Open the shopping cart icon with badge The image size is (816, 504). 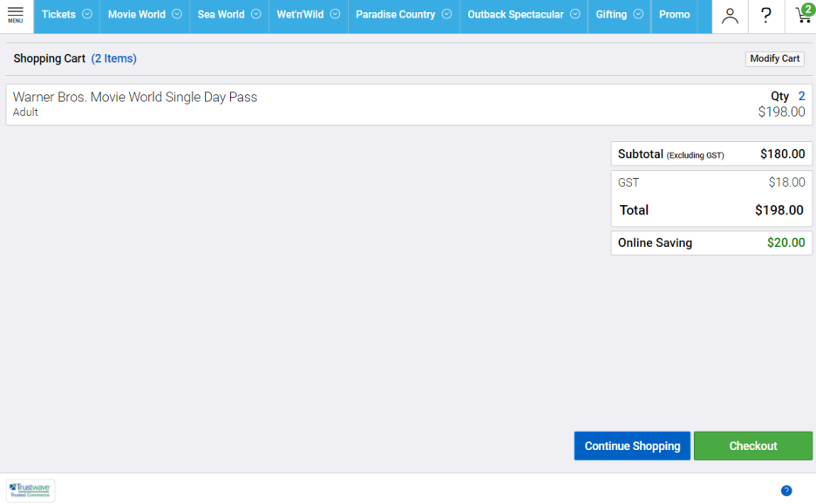(x=804, y=14)
